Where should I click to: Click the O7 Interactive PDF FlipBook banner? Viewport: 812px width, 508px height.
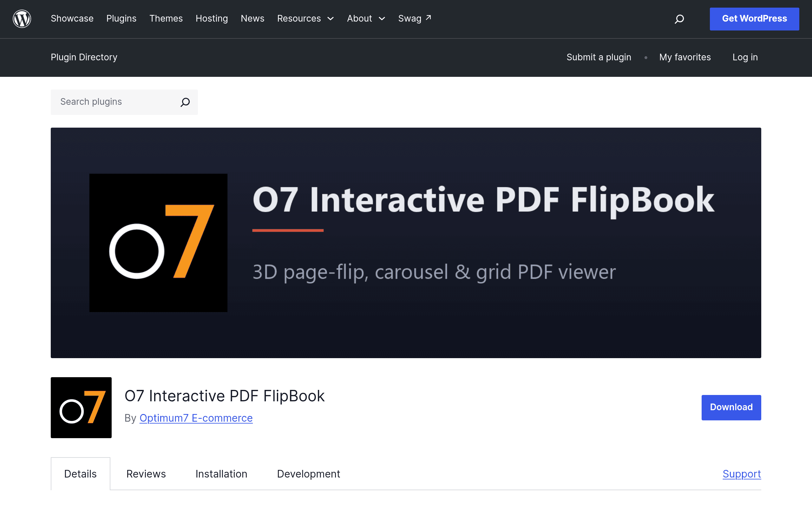point(406,243)
